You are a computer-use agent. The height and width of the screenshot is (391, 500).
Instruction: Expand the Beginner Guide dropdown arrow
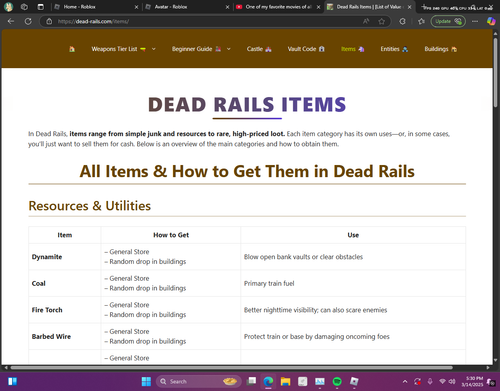point(229,49)
